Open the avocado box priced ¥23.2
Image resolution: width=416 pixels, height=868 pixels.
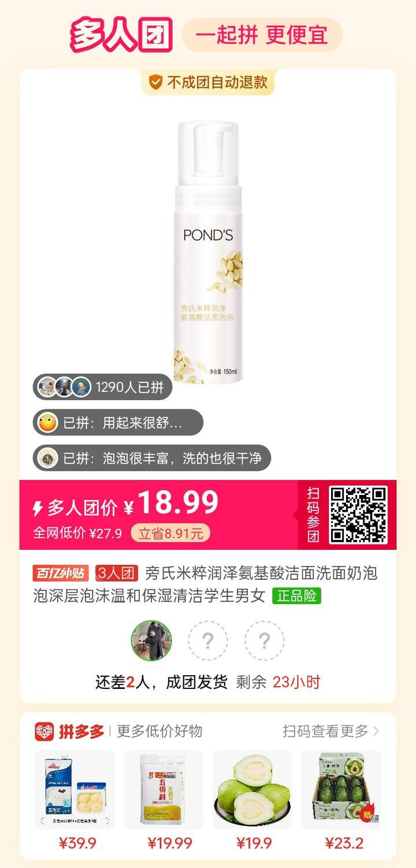(341, 800)
